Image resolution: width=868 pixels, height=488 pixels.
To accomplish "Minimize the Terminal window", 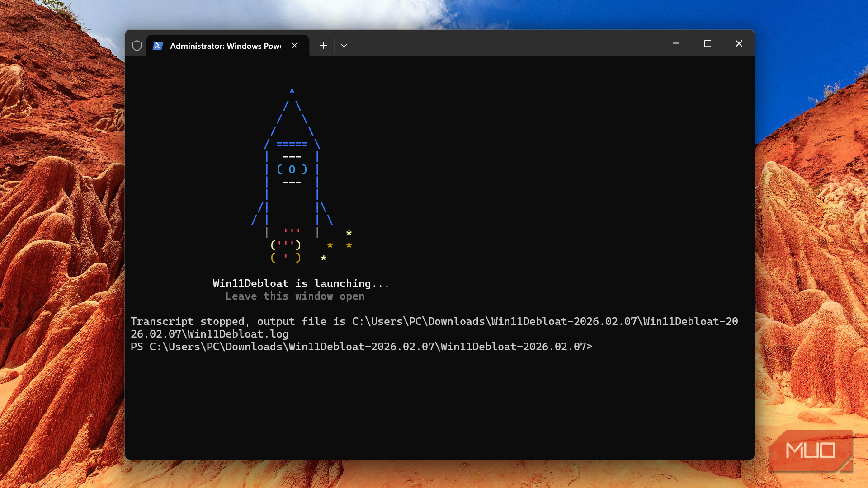I will pos(676,43).
